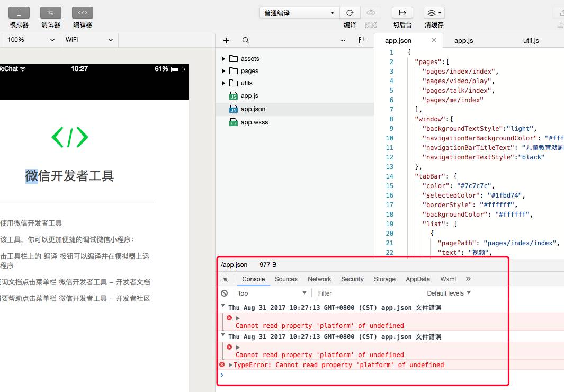Click the clear console icon

point(224,293)
